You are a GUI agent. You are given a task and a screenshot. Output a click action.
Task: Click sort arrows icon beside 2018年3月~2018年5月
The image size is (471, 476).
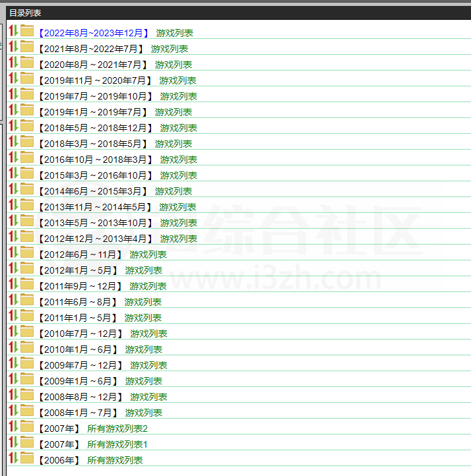coord(13,141)
